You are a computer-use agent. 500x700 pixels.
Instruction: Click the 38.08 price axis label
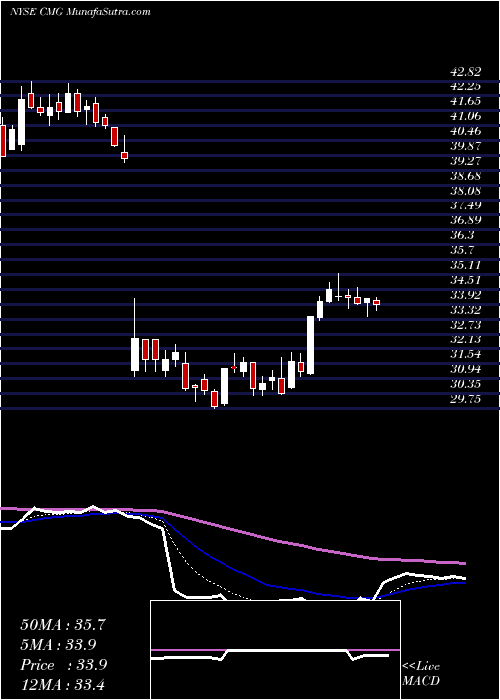tap(465, 191)
